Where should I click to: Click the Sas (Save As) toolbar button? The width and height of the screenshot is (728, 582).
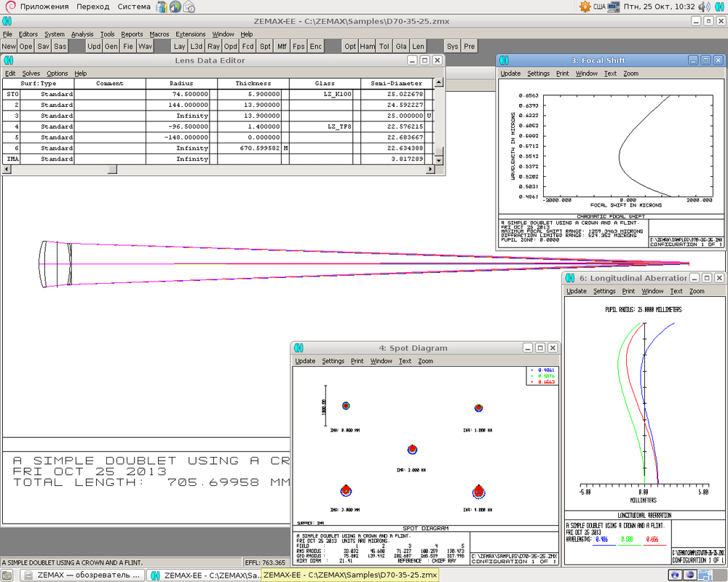click(x=60, y=46)
